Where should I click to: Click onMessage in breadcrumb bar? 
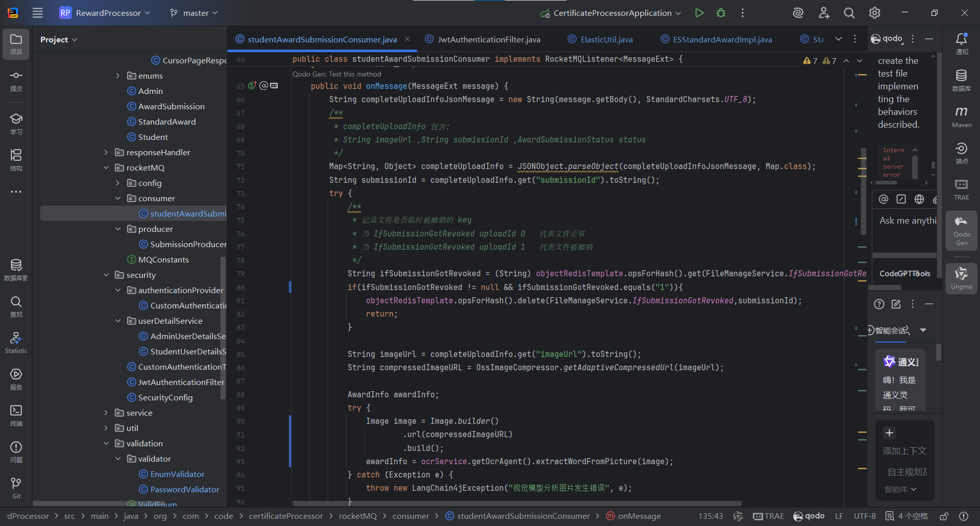click(x=633, y=516)
